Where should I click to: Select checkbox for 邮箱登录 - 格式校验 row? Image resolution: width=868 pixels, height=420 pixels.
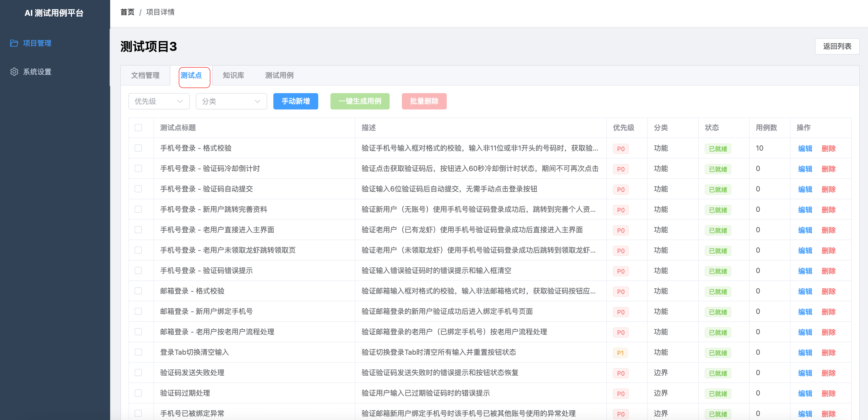138,291
